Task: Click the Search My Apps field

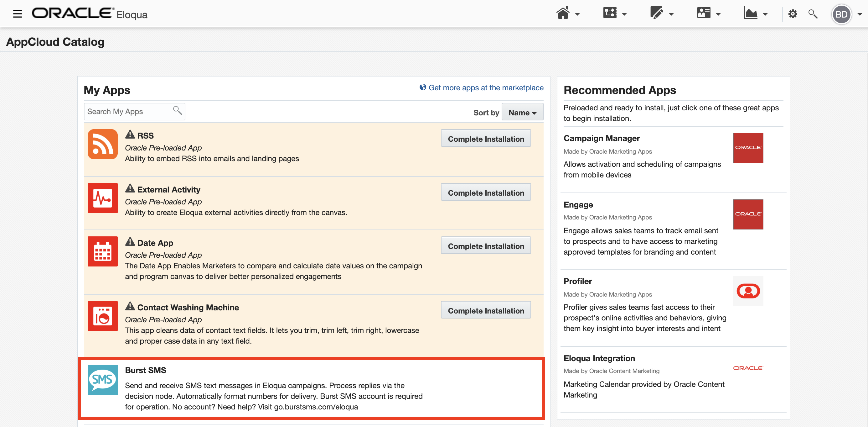Action: pos(129,111)
